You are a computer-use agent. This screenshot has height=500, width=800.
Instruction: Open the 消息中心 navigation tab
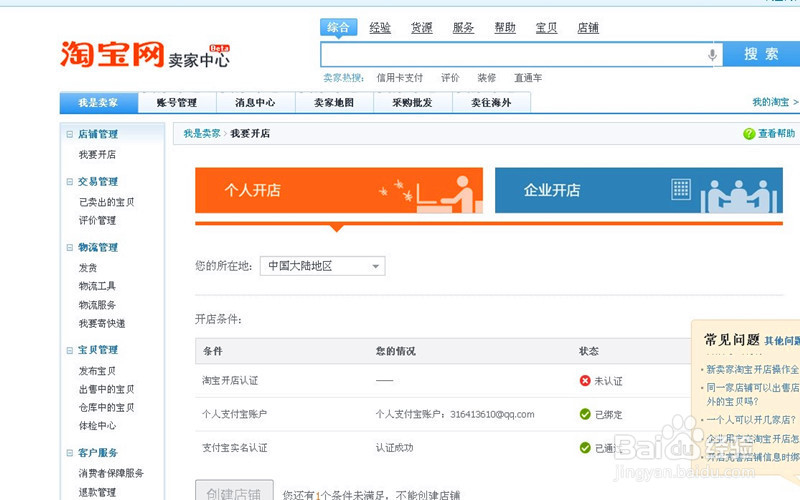click(x=256, y=103)
